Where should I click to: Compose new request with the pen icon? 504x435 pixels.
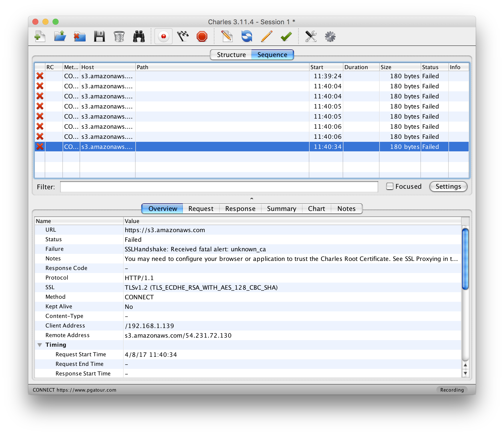227,37
